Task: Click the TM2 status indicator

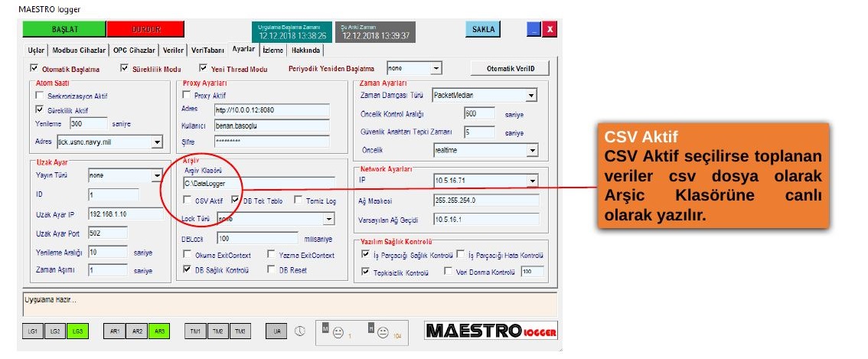Action: point(217,331)
